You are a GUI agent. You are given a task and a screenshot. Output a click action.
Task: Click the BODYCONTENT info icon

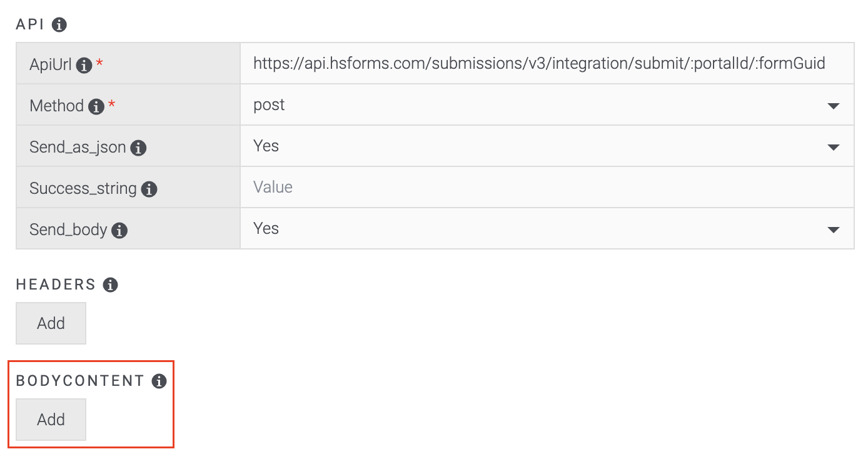coord(159,381)
